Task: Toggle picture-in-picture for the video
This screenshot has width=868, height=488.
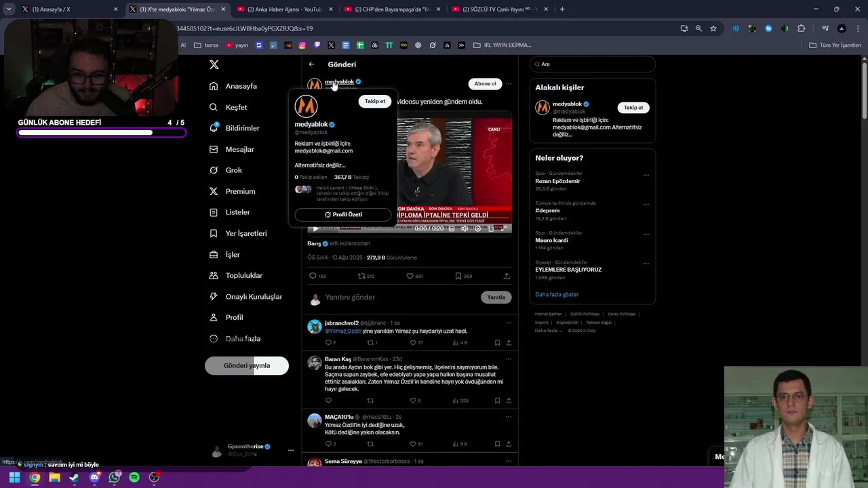Action: [491, 228]
